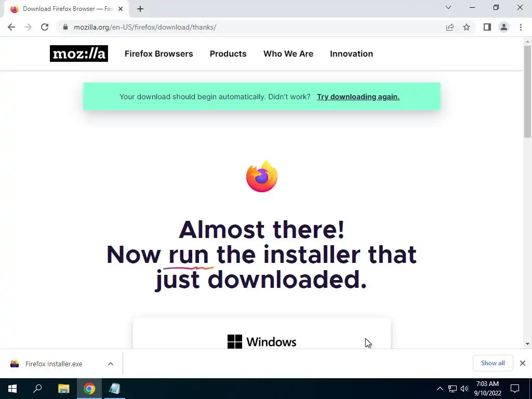The image size is (532, 399).
Task: Click Try downloading again link
Action: (x=358, y=97)
